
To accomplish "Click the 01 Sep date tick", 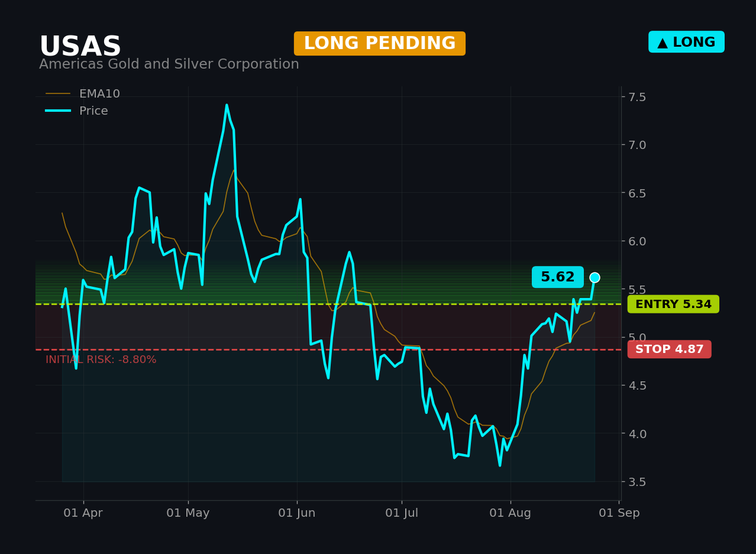I will pyautogui.click(x=619, y=513).
